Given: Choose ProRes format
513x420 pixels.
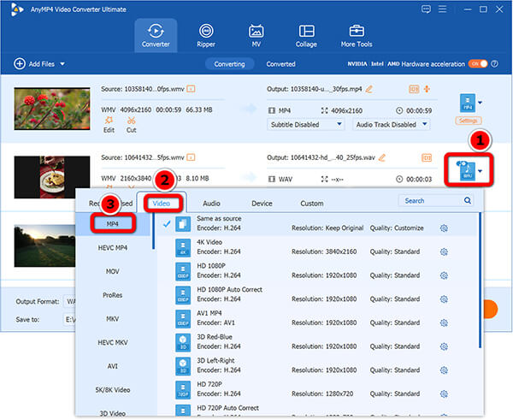Looking at the screenshot, I should (112, 295).
